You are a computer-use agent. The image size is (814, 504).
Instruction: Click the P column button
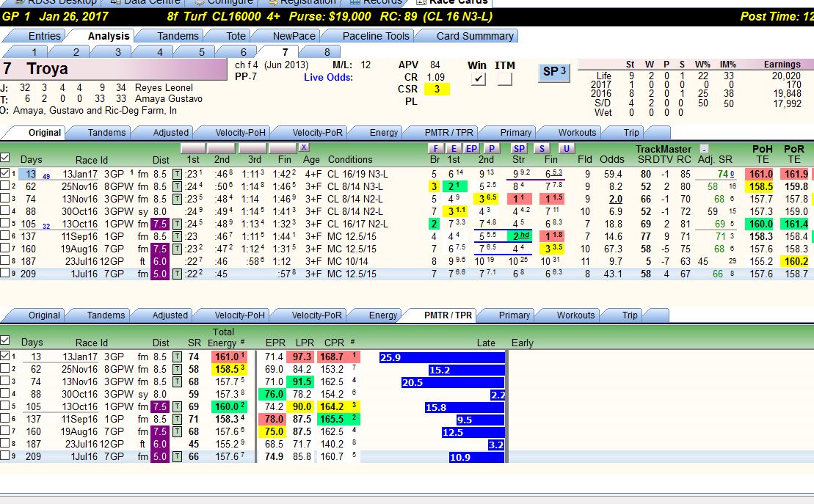coord(491,148)
